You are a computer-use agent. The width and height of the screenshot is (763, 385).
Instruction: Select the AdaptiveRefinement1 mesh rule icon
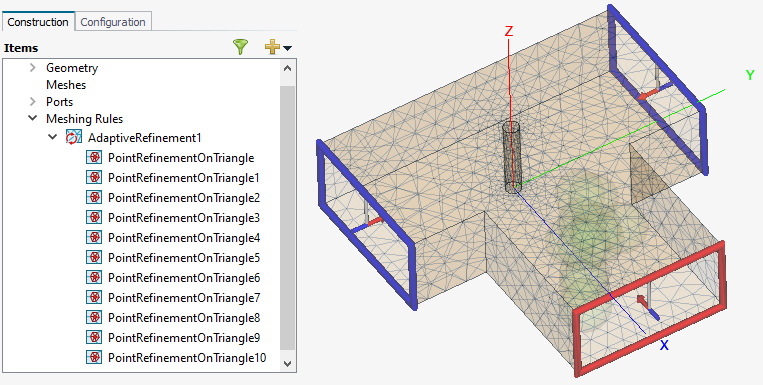click(x=73, y=138)
